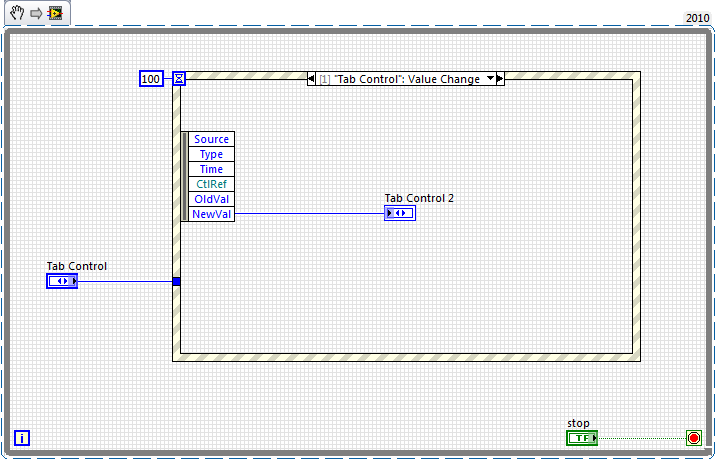The height and width of the screenshot is (460, 716).
Task: Select the Source event data node
Action: click(x=211, y=139)
